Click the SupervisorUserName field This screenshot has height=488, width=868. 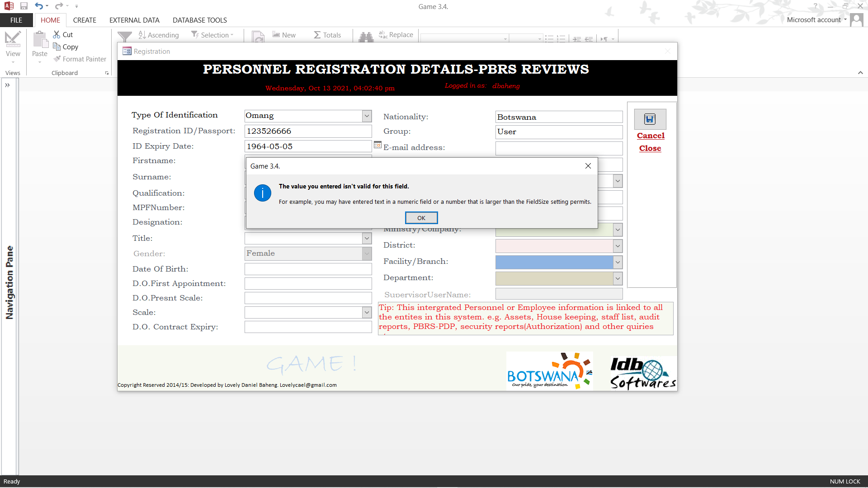(x=559, y=294)
